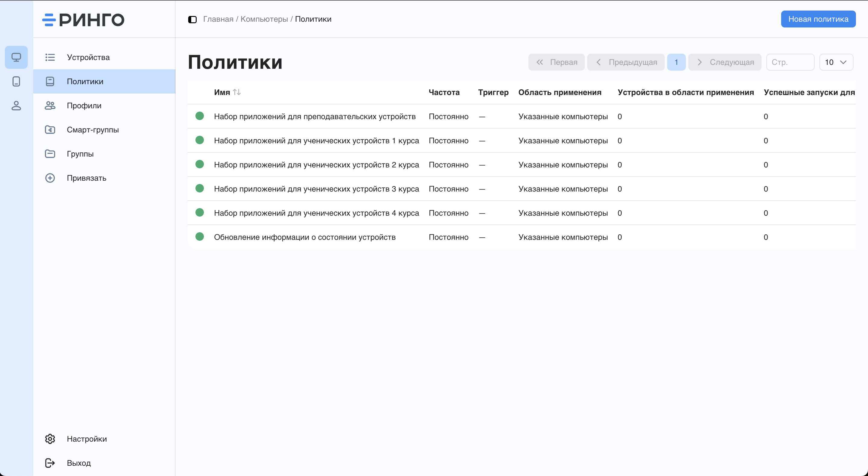
Task: Go to Первая page with double chevron
Action: pyautogui.click(x=556, y=62)
